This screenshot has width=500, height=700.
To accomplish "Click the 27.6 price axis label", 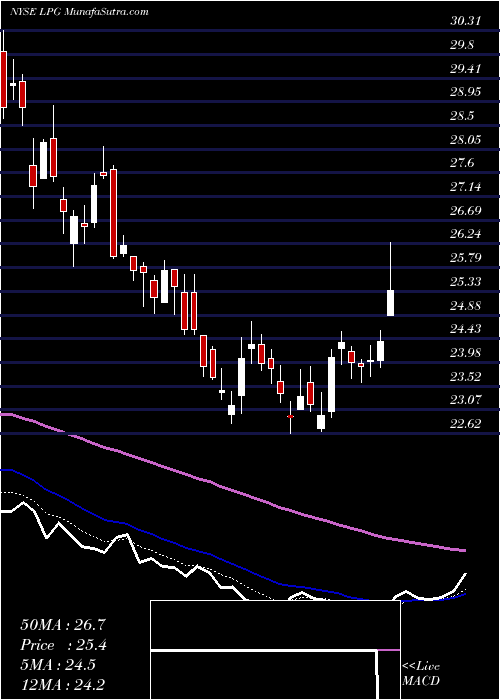I will tap(462, 163).
